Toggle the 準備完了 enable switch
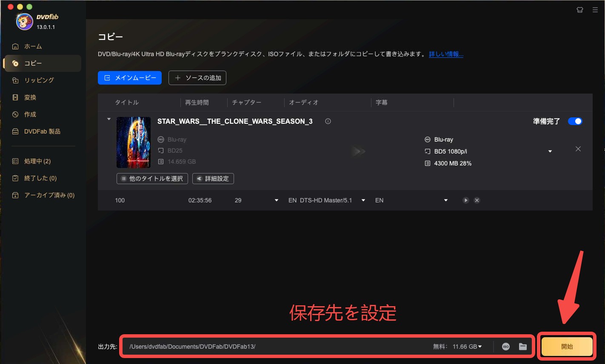 [575, 121]
